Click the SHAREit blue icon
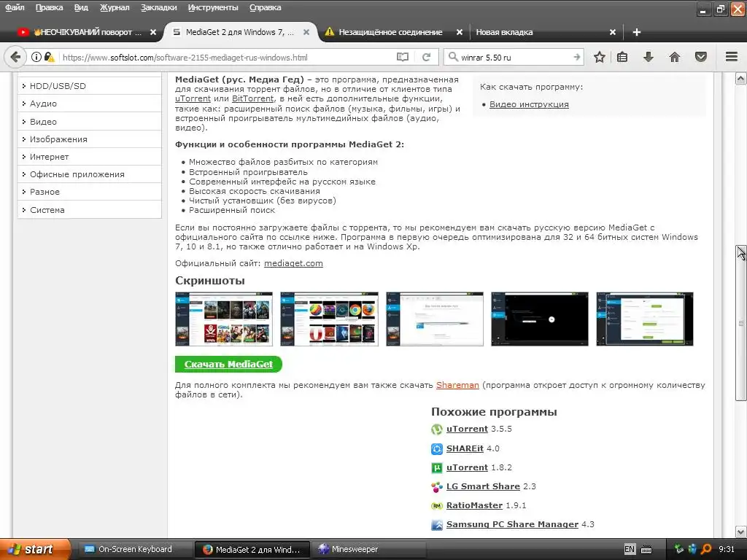Image resolution: width=747 pixels, height=560 pixels. pos(437,448)
